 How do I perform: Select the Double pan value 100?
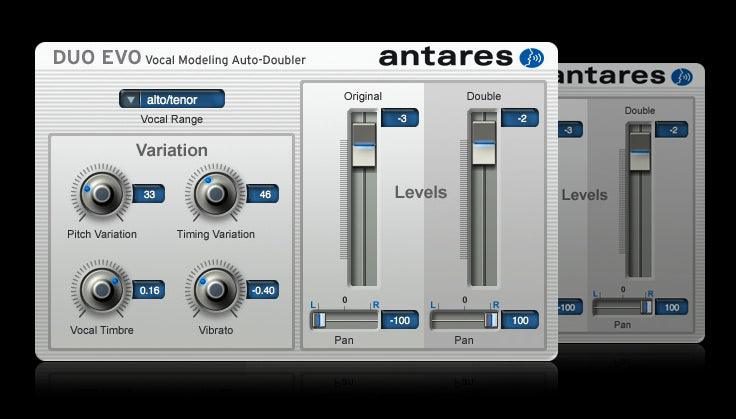click(x=520, y=320)
